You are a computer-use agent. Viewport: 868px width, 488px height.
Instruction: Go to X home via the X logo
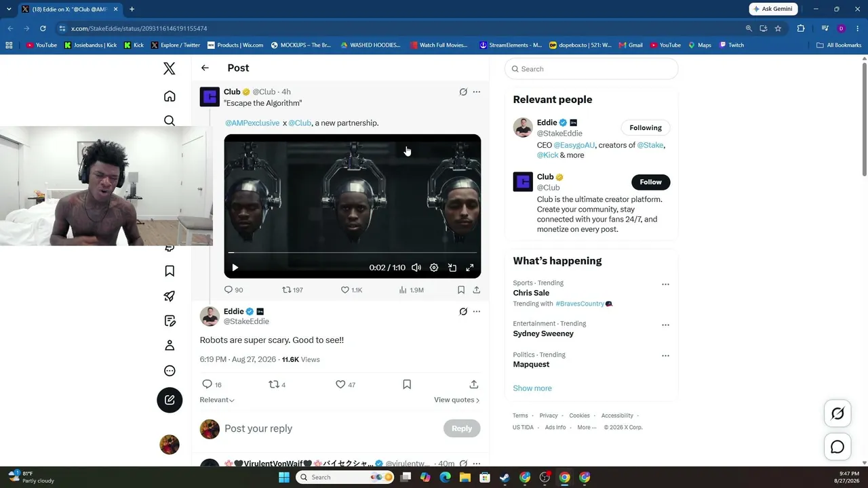[x=170, y=68]
